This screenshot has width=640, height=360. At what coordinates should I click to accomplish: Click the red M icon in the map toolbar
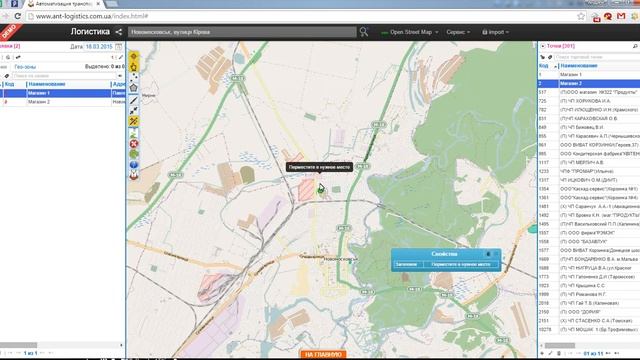134,175
